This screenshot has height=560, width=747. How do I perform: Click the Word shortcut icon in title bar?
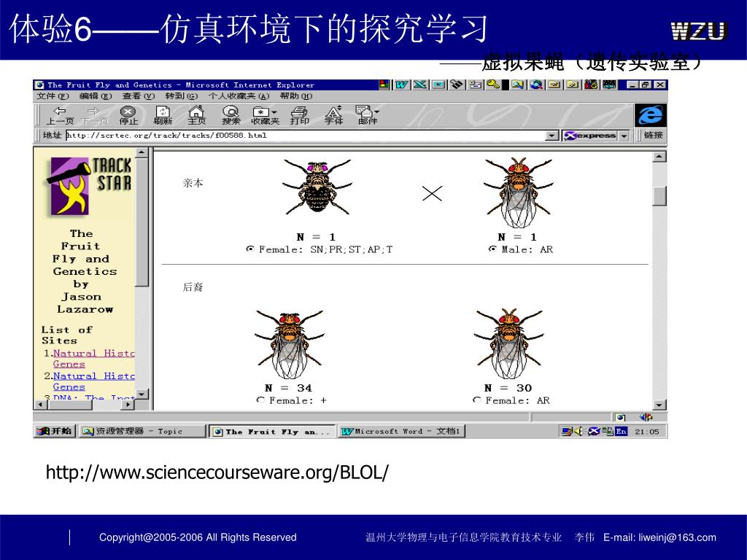[x=402, y=85]
